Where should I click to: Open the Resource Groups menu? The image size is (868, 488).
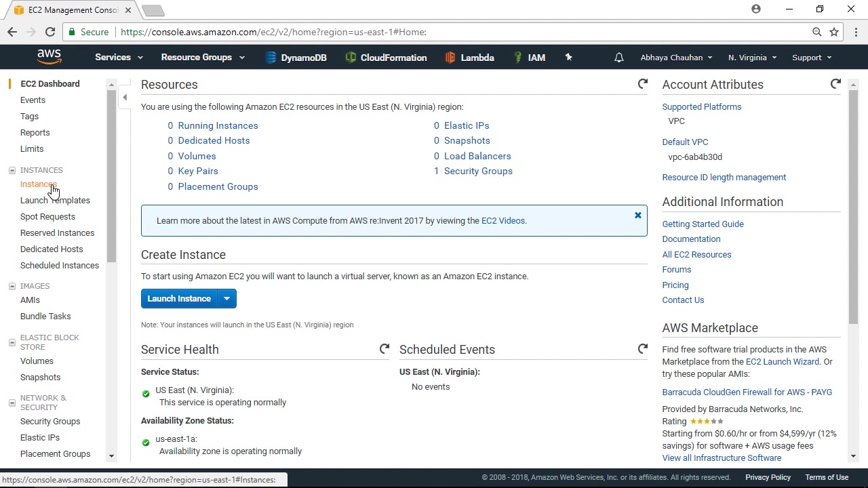tap(203, 58)
